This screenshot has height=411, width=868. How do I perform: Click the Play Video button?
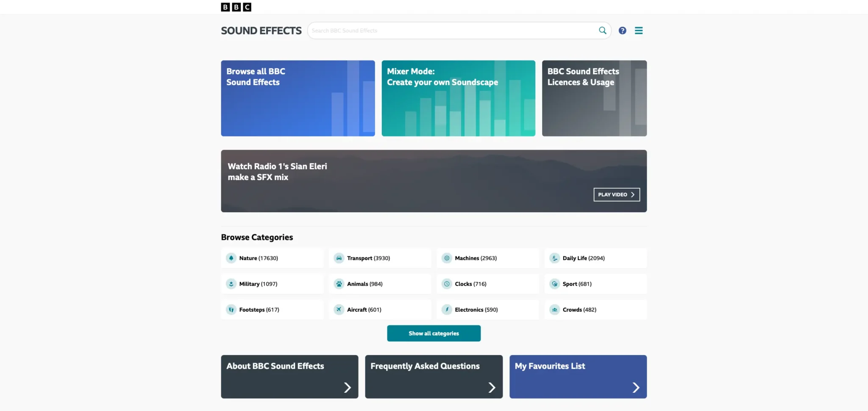pos(617,194)
